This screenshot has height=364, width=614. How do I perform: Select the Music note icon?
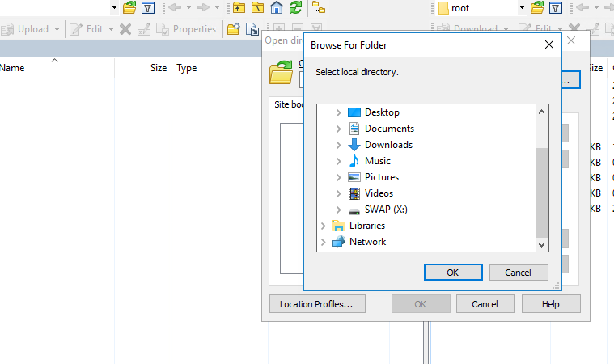(354, 161)
